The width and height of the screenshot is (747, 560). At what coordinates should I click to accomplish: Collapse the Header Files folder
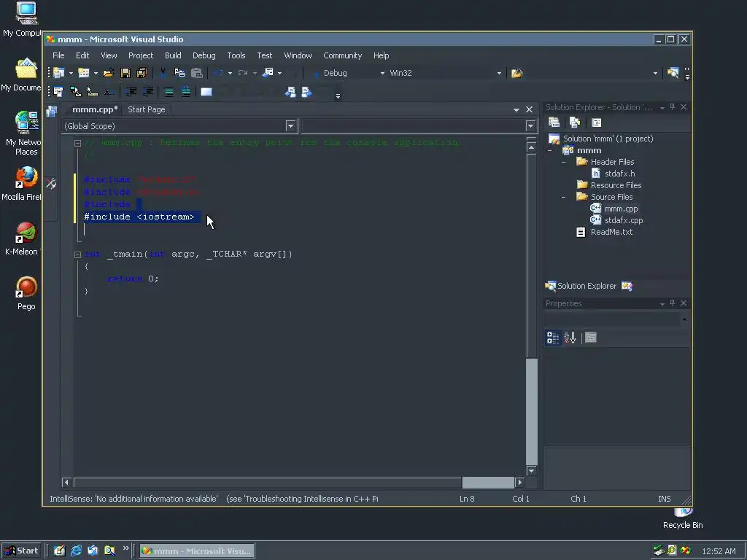pyautogui.click(x=564, y=162)
